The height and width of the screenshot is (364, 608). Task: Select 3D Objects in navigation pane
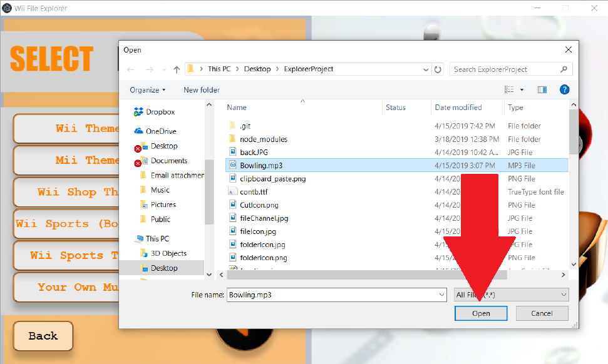(x=163, y=253)
